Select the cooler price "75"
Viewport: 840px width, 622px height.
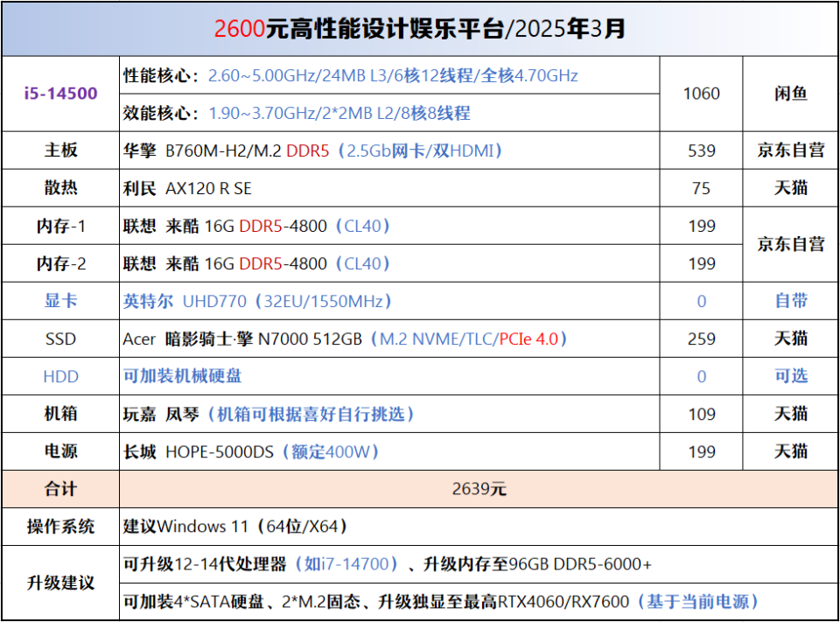(x=701, y=188)
